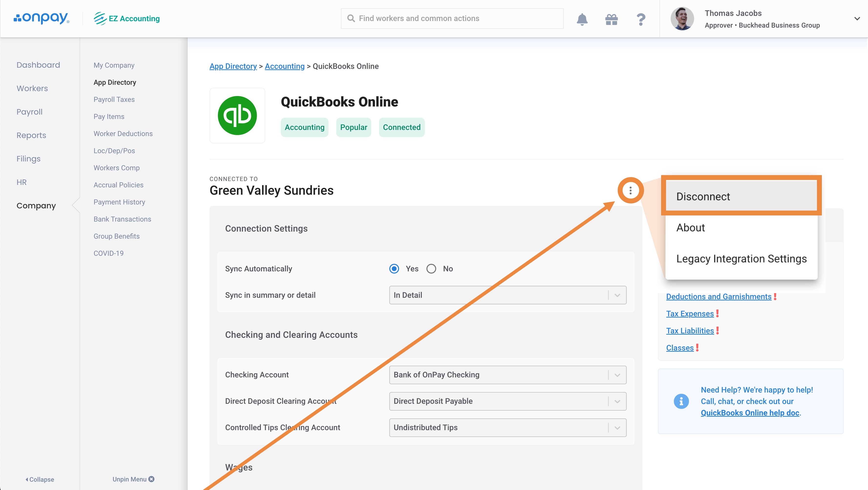Open Payment History submenu item

pos(119,202)
